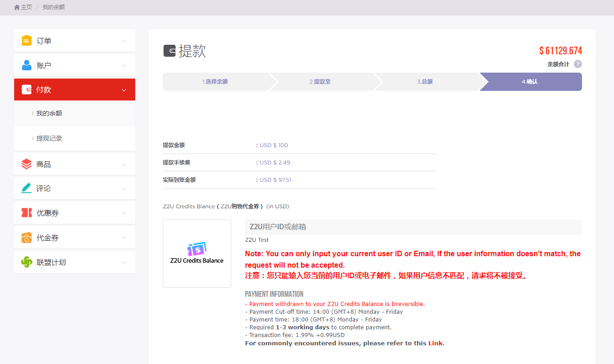Click the blue account person icon

[x=26, y=65]
